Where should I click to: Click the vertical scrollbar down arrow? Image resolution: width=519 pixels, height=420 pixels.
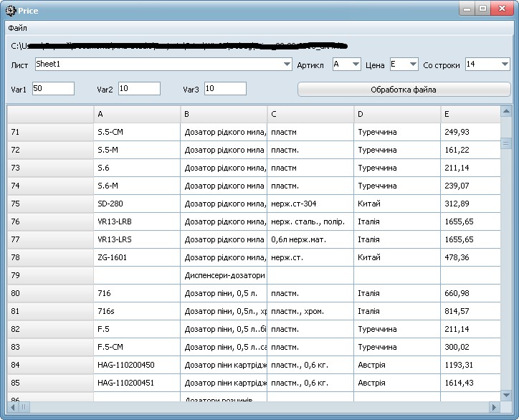click(506, 395)
